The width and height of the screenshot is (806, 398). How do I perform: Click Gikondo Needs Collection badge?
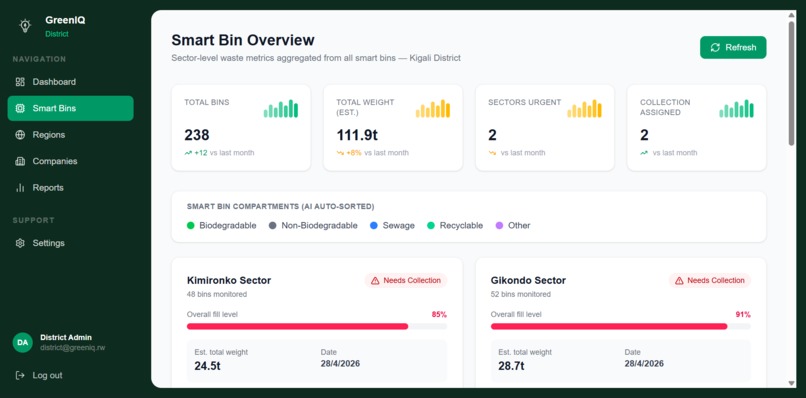coord(710,281)
